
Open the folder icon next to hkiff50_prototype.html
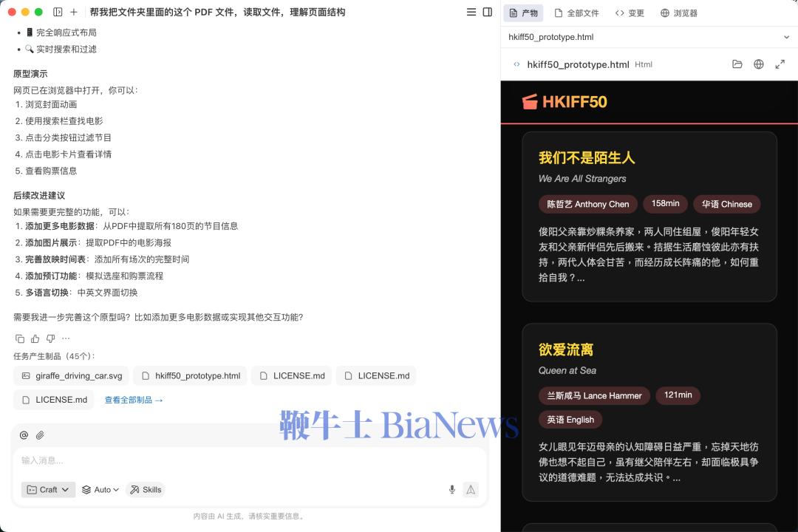coord(737,64)
